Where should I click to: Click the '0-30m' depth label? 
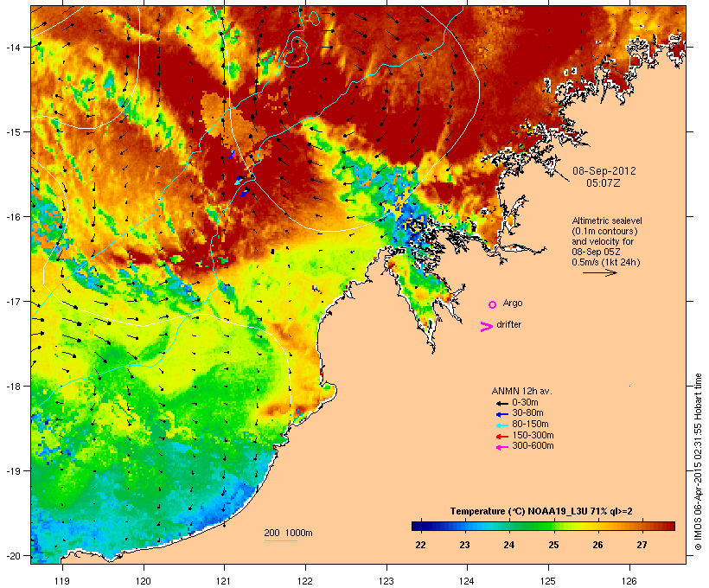point(525,402)
